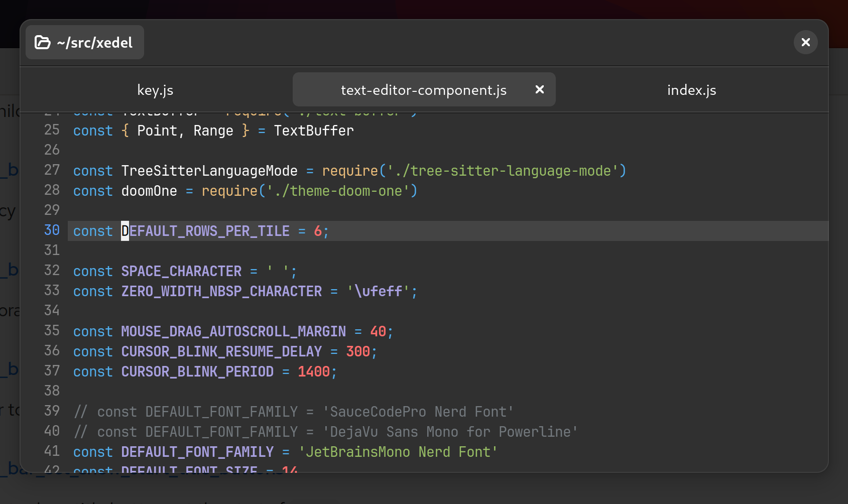Click the './tree-sitter-language-mode' string
848x504 pixels.
pos(503,171)
